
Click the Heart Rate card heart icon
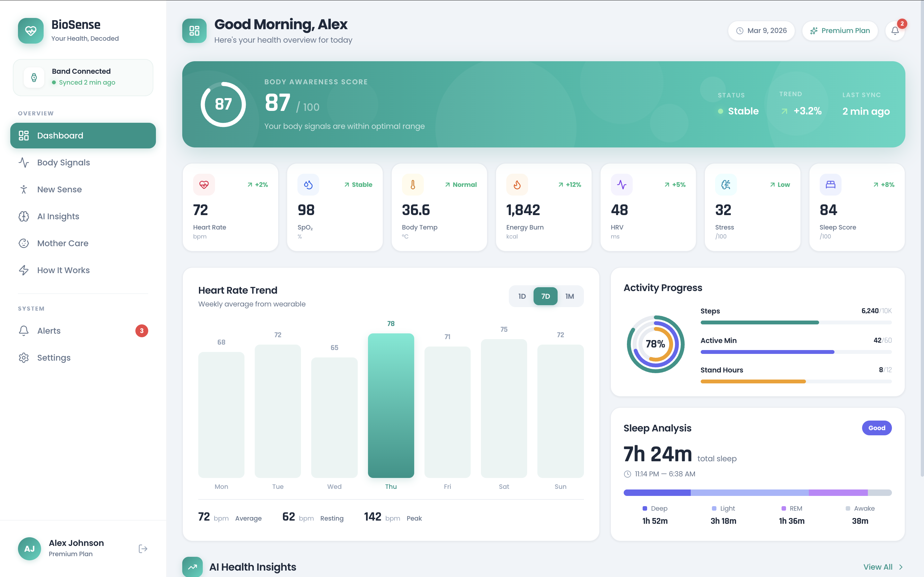click(204, 185)
